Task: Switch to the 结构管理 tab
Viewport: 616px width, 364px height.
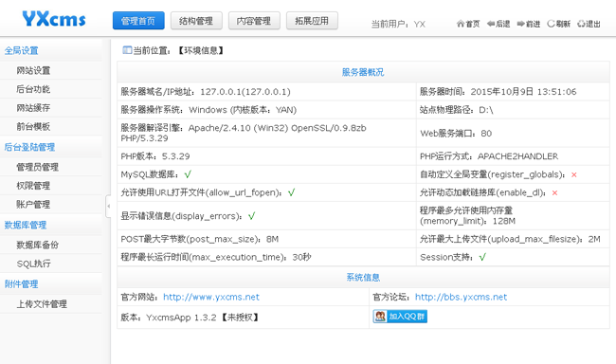Action: point(196,21)
